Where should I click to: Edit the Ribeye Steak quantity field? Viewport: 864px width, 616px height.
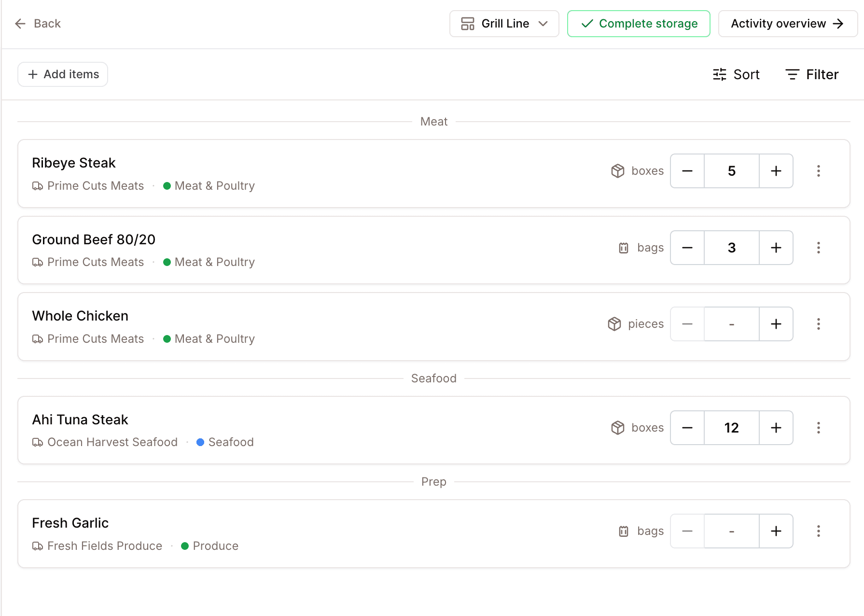click(732, 171)
